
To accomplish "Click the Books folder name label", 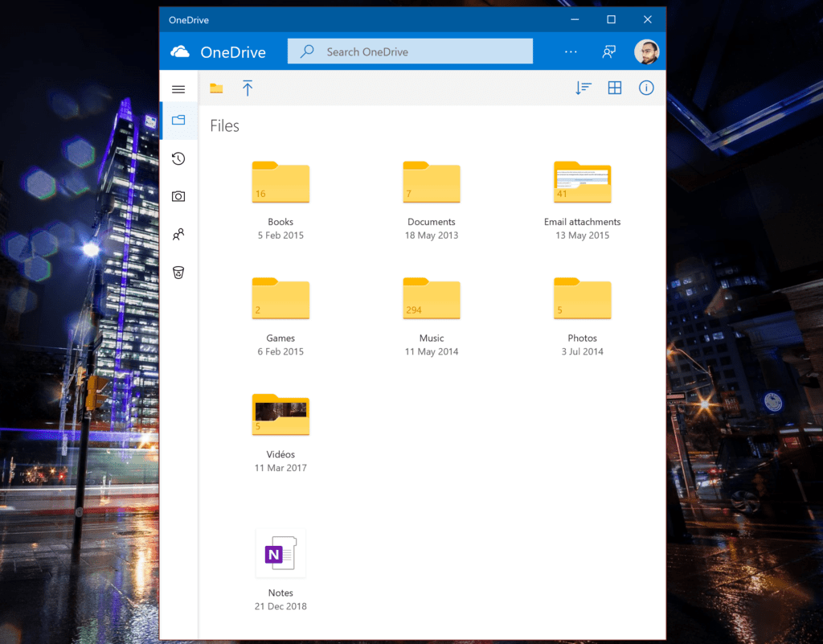I will 280,222.
